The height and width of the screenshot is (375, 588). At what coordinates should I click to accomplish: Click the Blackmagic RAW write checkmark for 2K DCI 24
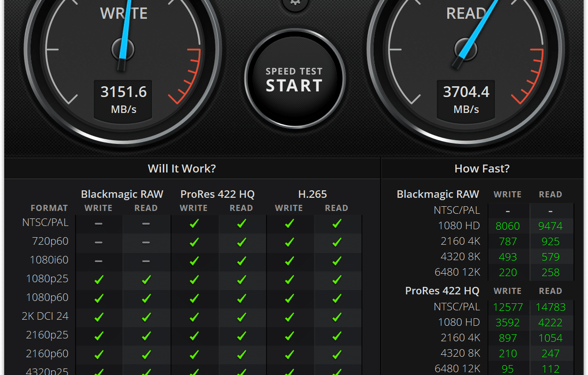99,317
